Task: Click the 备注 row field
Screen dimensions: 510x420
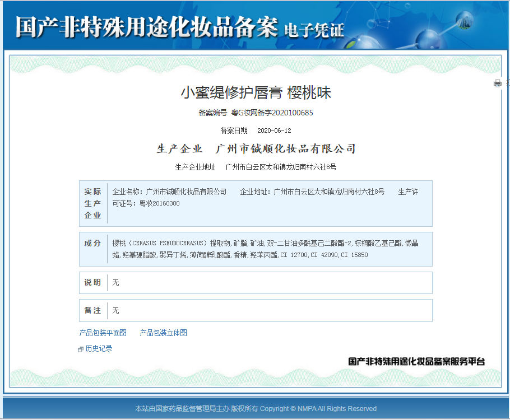Action: click(269, 310)
